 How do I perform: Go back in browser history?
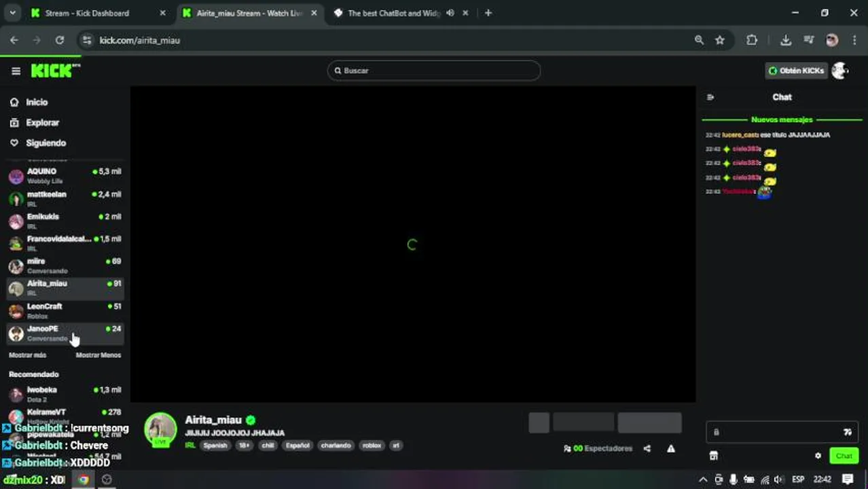pyautogui.click(x=14, y=40)
